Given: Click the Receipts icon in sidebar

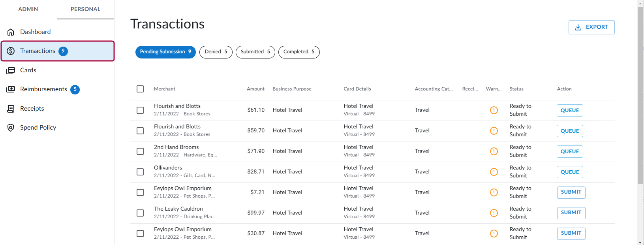Looking at the screenshot, I should (11, 109).
